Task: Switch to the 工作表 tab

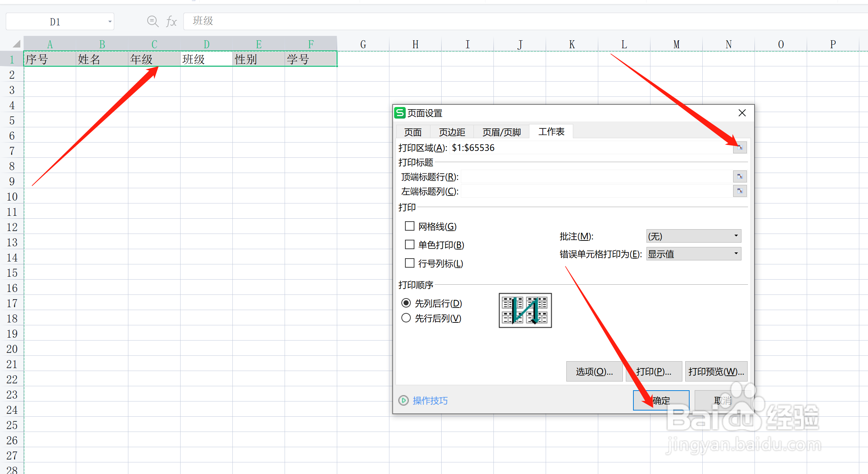Action: pyautogui.click(x=551, y=131)
